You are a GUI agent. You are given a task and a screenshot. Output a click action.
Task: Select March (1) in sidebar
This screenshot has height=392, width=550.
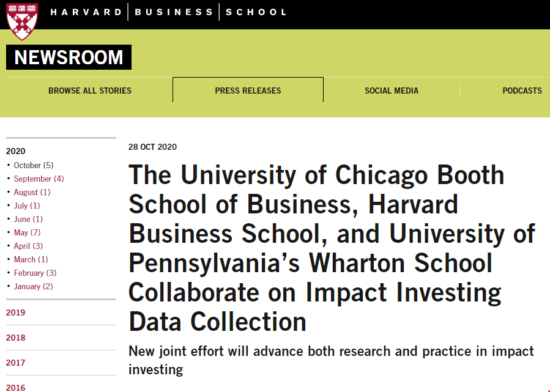(x=31, y=259)
